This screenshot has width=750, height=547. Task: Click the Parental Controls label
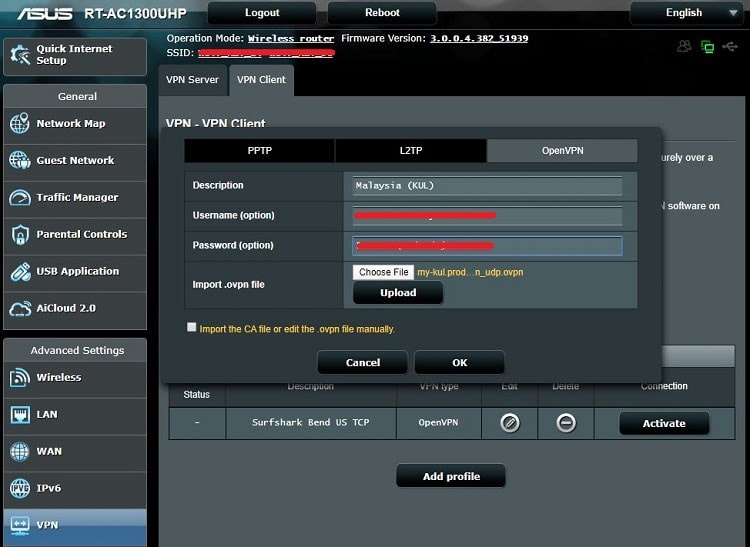(x=82, y=234)
